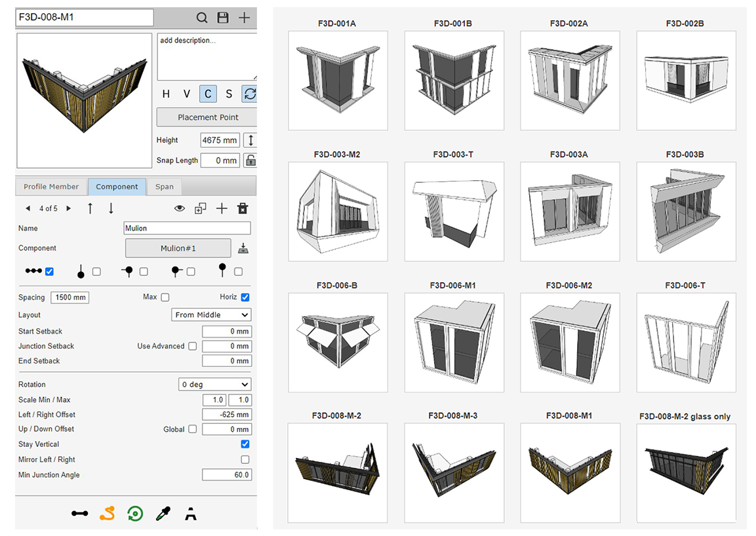
Task: Click the search magnifier icon
Action: click(202, 18)
